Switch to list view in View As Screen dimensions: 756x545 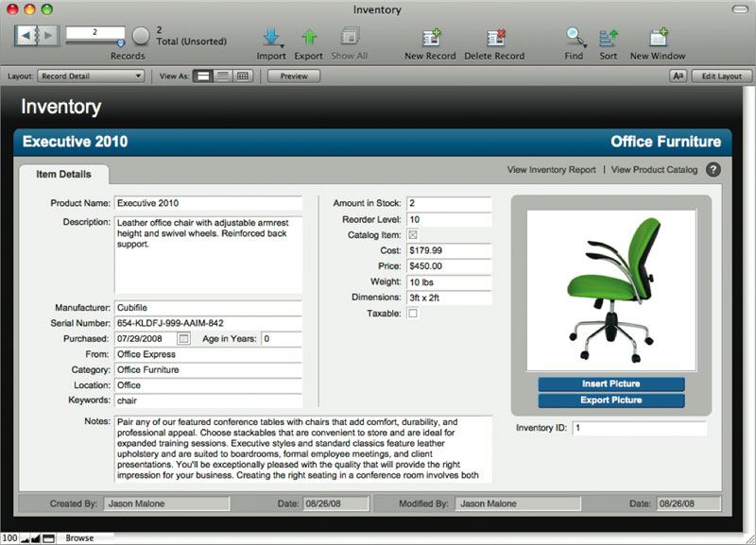(x=223, y=76)
